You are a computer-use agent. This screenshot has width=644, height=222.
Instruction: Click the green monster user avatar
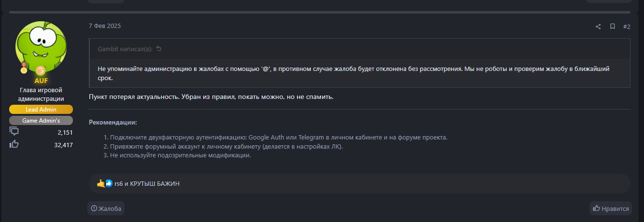pos(41,46)
